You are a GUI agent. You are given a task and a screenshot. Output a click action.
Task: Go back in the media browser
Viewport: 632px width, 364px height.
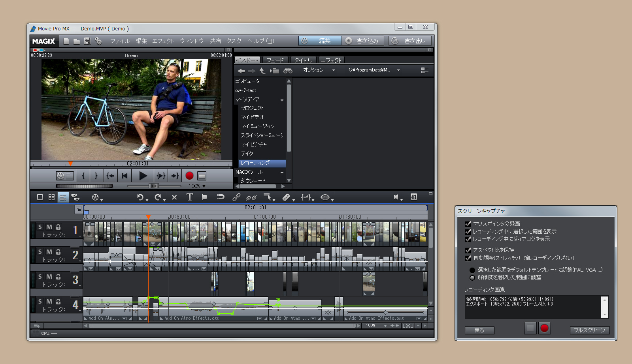[241, 71]
